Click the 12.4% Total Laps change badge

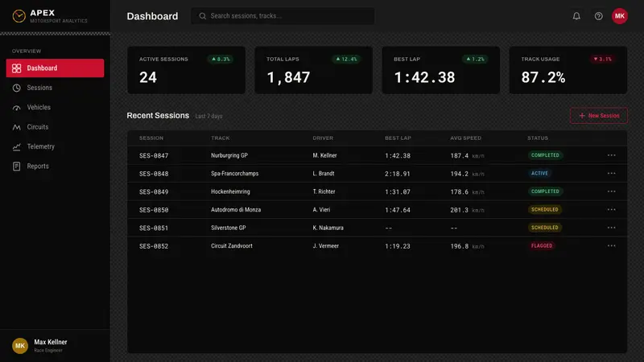click(346, 59)
